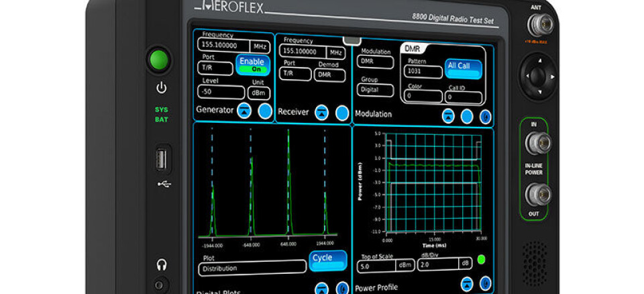The image size is (644, 294).
Task: Open the Plot Distribution selector
Action: click(252, 268)
